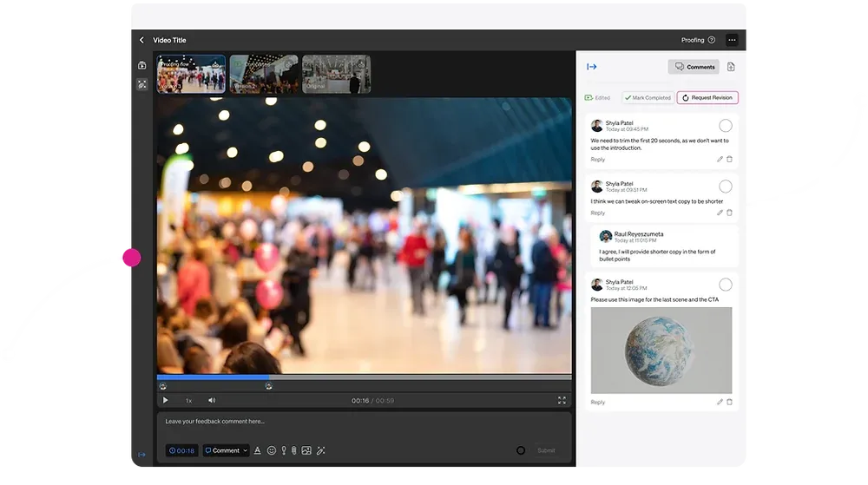Delete the comment about trimming first 20 seconds
Image resolution: width=868 pixels, height=485 pixels.
point(730,160)
